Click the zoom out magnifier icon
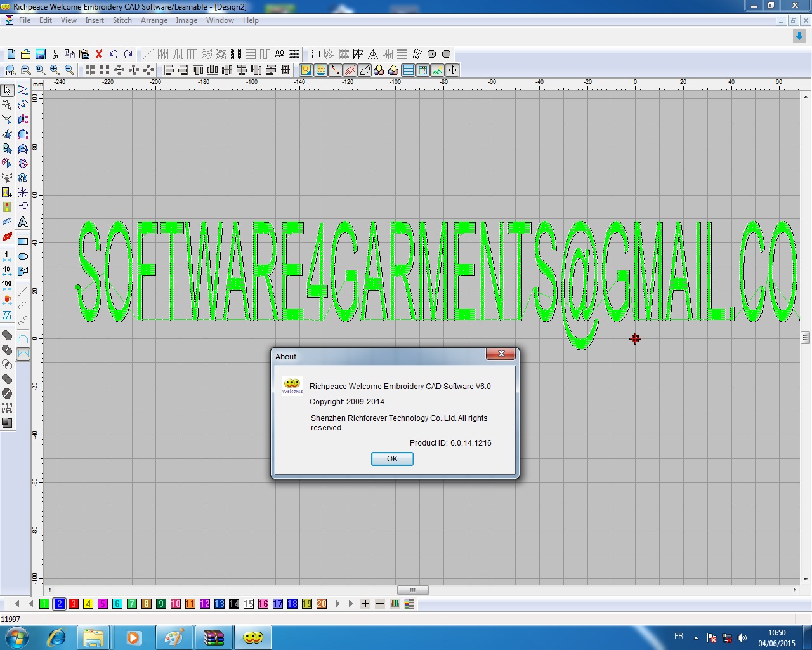Screen dimensions: 812x650 click(x=69, y=70)
